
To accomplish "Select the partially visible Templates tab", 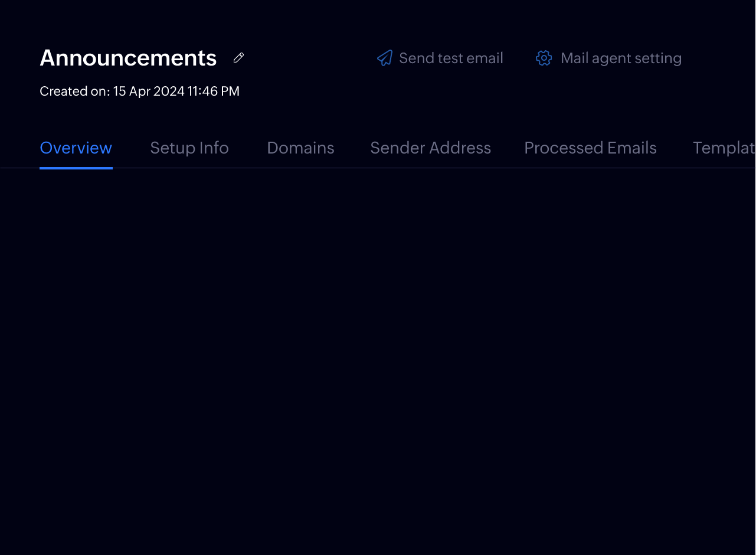I will coord(724,148).
